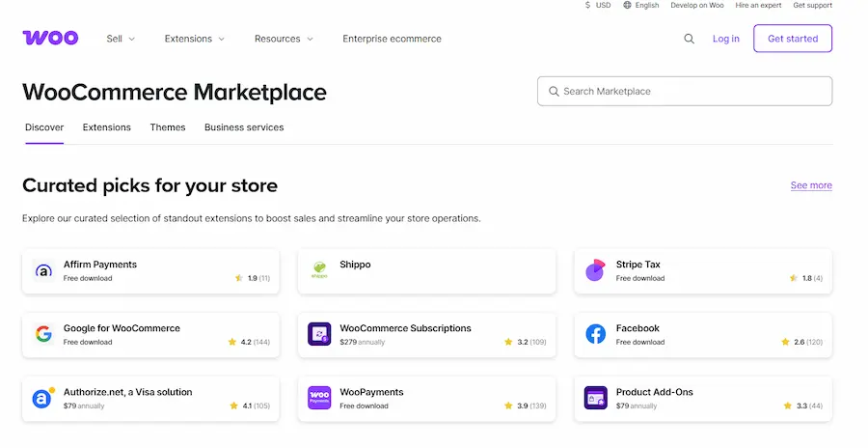
Task: Click the Affirm Payments logo icon
Action: 43,270
